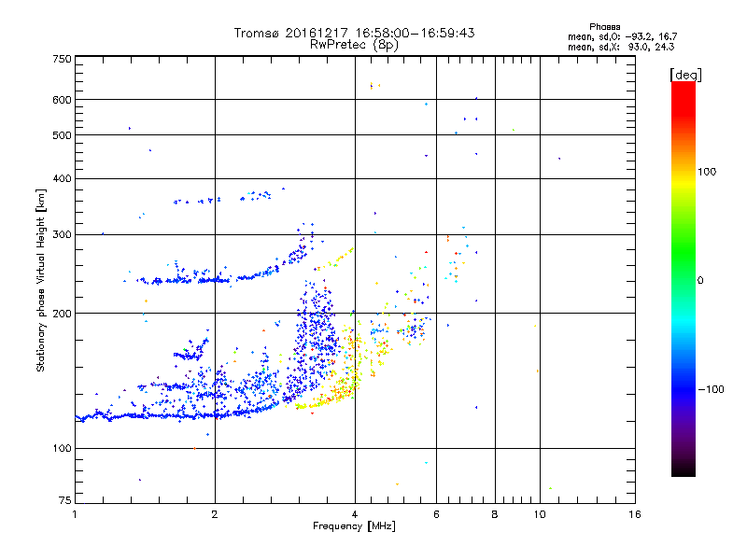
Task: Click the y-axis tick label '100'
Action: pyautogui.click(x=63, y=448)
